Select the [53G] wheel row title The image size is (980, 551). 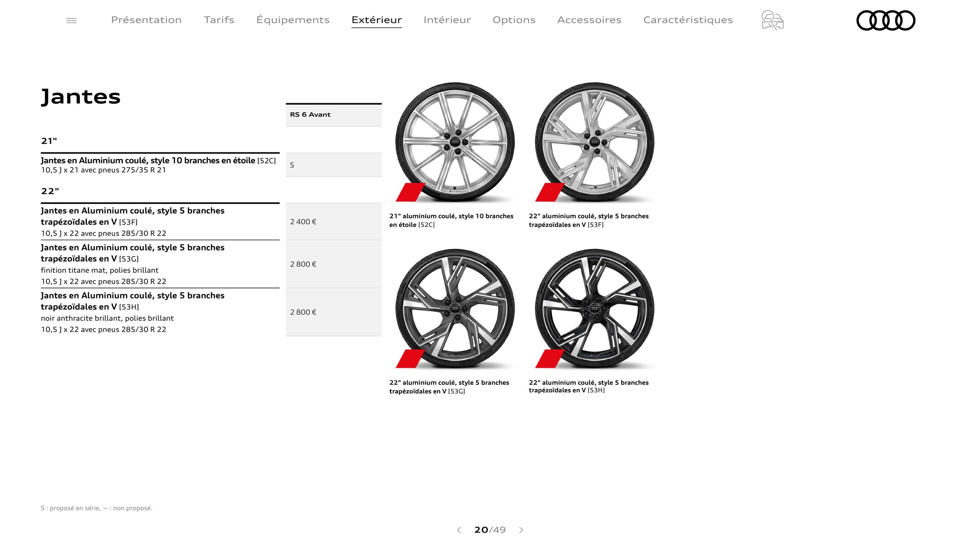pyautogui.click(x=132, y=253)
